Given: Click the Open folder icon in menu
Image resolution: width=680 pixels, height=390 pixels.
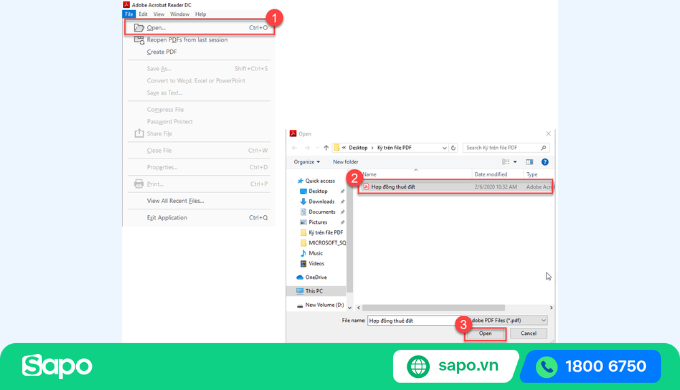Looking at the screenshot, I should [139, 28].
